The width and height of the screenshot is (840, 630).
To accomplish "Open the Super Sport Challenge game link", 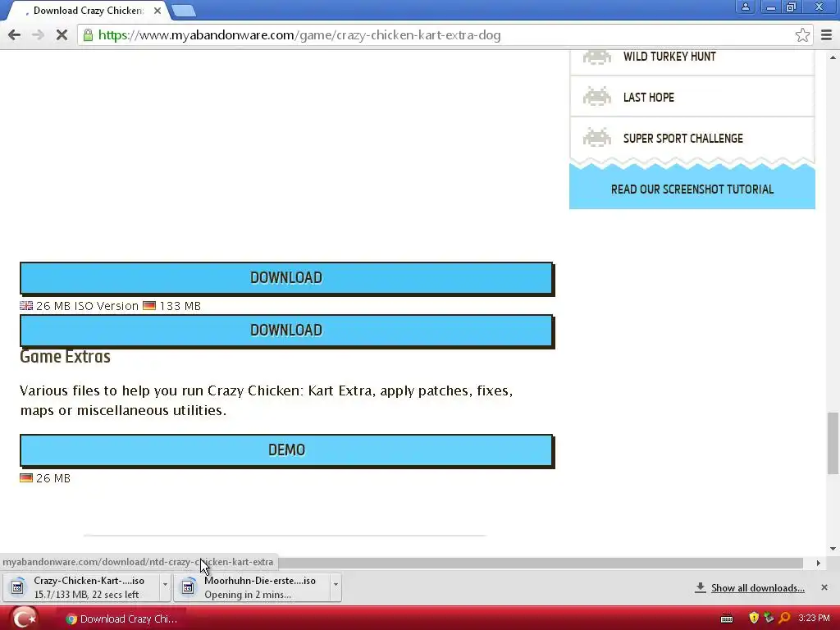I will pyautogui.click(x=683, y=138).
